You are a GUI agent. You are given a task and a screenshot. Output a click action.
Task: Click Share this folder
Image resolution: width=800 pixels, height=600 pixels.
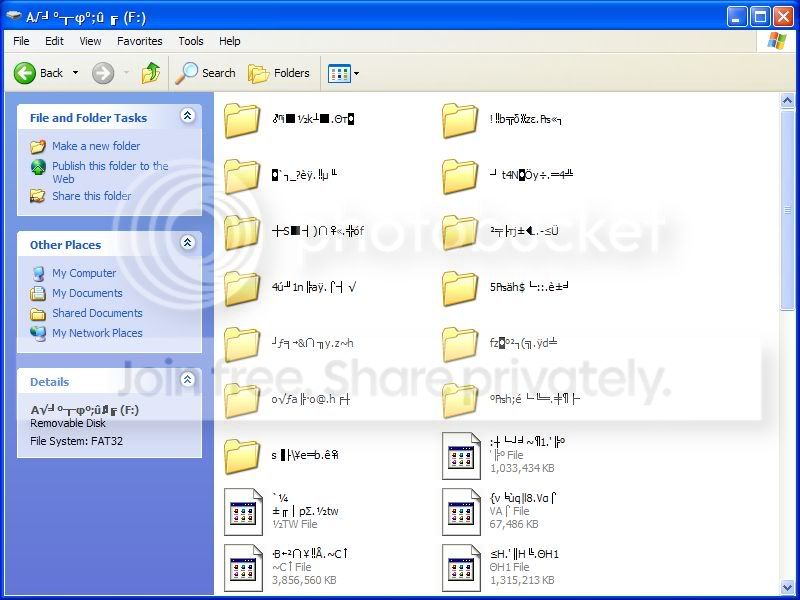pyautogui.click(x=91, y=196)
